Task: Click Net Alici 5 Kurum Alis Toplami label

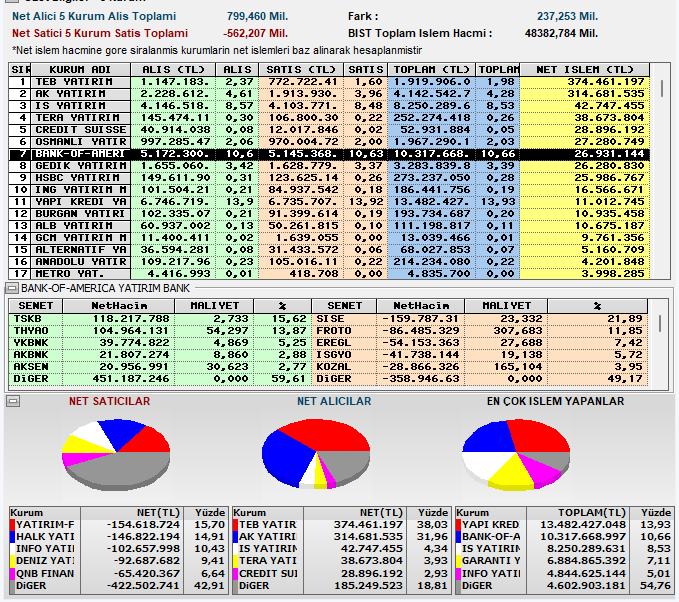Action: point(94,16)
